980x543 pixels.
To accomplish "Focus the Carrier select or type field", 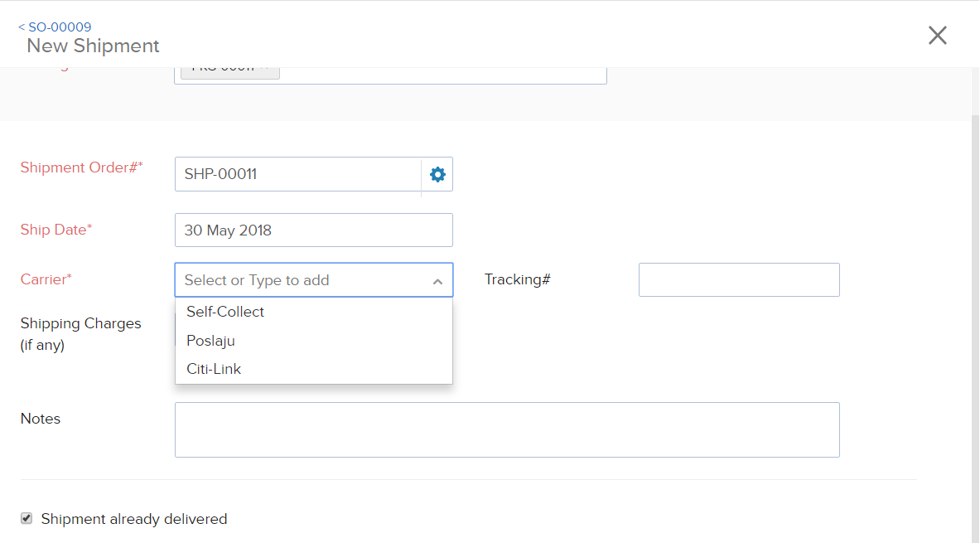I will point(298,280).
